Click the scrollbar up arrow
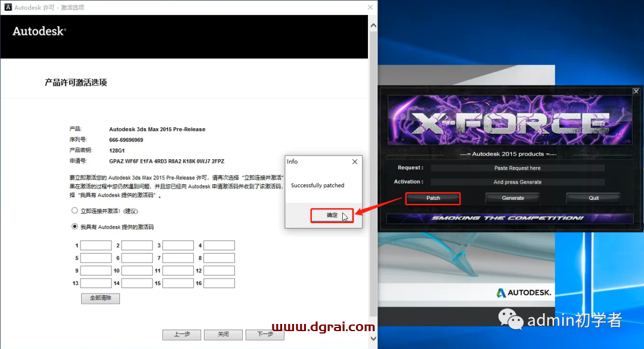Screen dimensions: 644x349 click(373, 26)
